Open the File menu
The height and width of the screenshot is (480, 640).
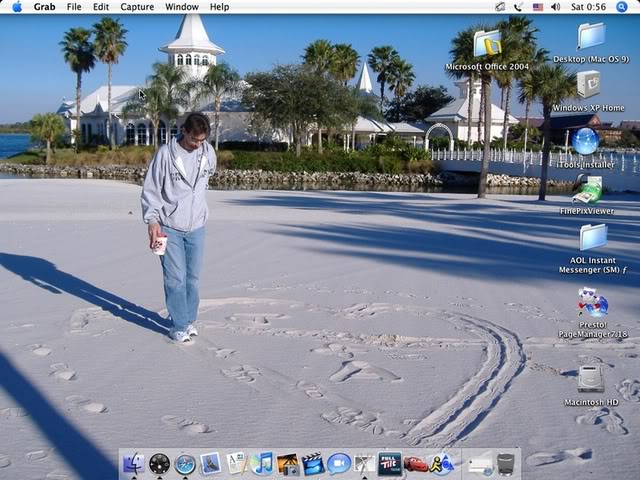click(74, 7)
